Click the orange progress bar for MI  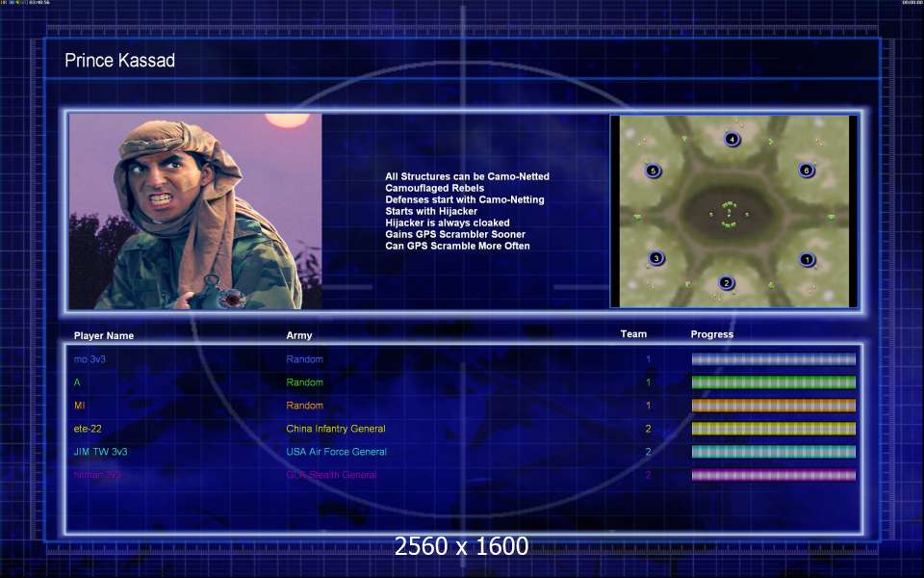pyautogui.click(x=773, y=406)
